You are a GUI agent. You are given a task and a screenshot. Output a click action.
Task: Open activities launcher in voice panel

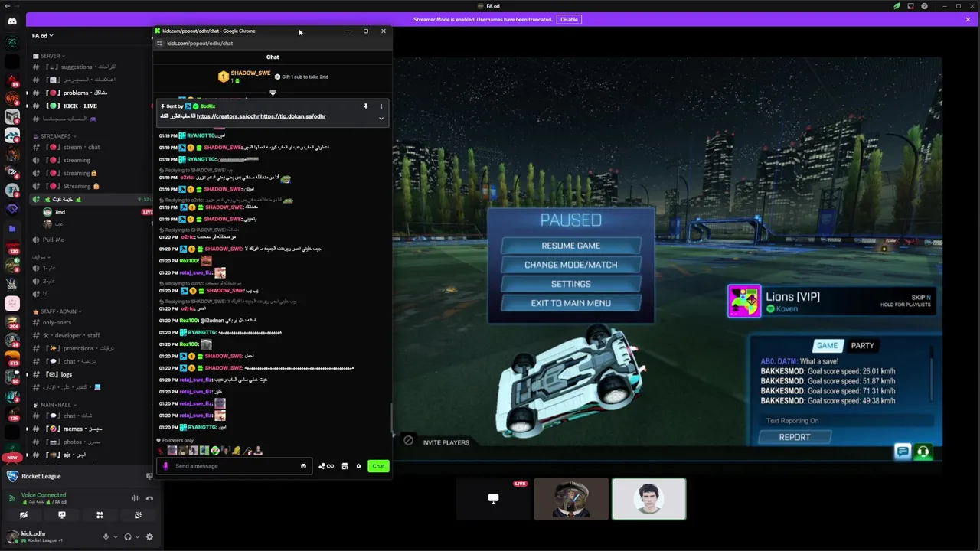[x=100, y=515]
